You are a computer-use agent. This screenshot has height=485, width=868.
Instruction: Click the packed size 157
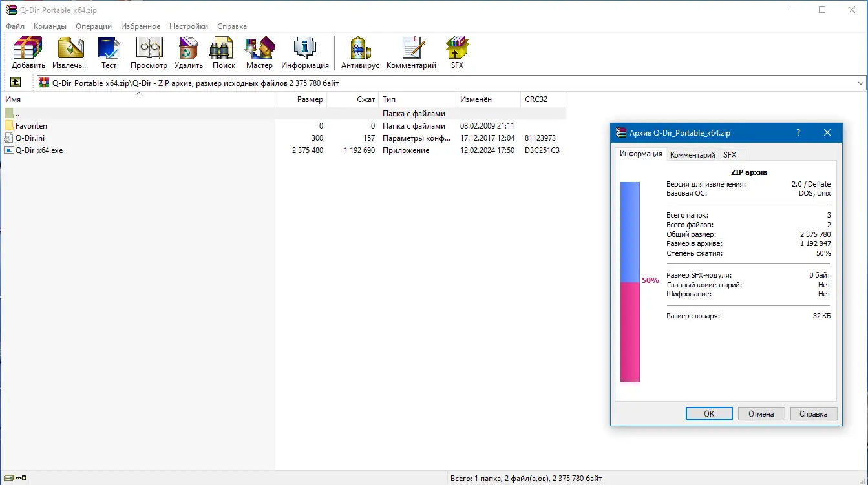tap(369, 138)
